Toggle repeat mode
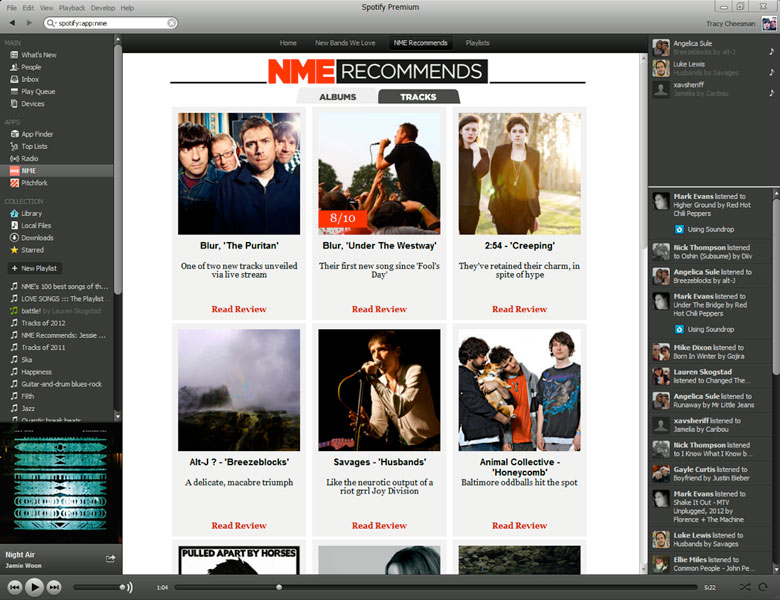 pos(763,587)
